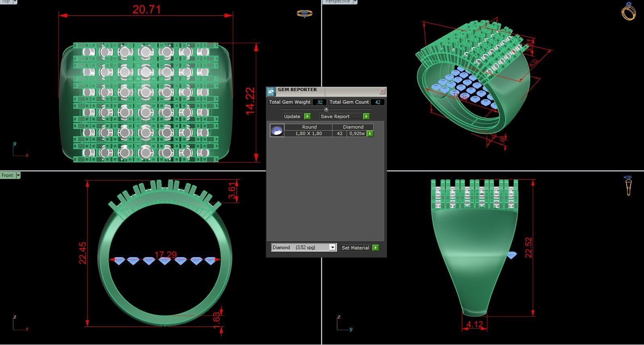Viewport: 644px width, 345px height.
Task: Open the Top viewport dropdown arrow
Action: click(x=15, y=2)
